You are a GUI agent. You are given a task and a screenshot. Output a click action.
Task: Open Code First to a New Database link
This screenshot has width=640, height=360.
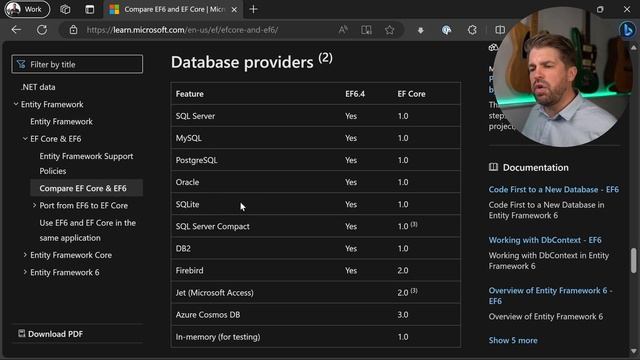[x=553, y=189]
